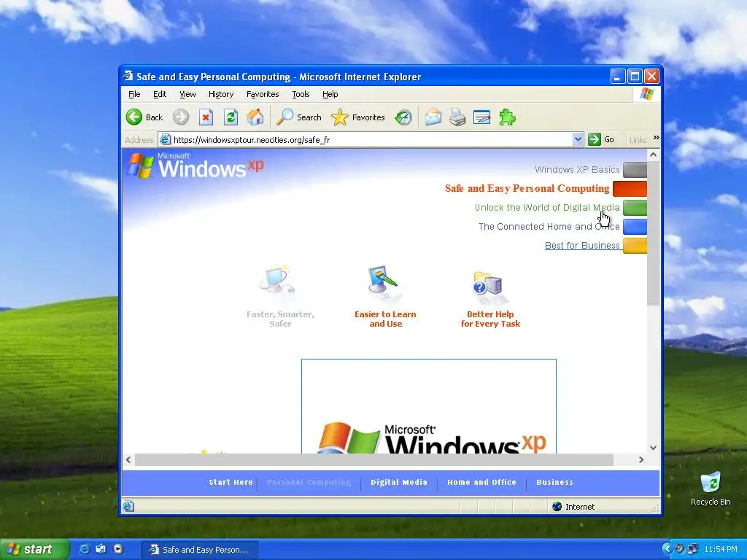Open the Edit menu
The image size is (747, 560).
pyautogui.click(x=160, y=94)
